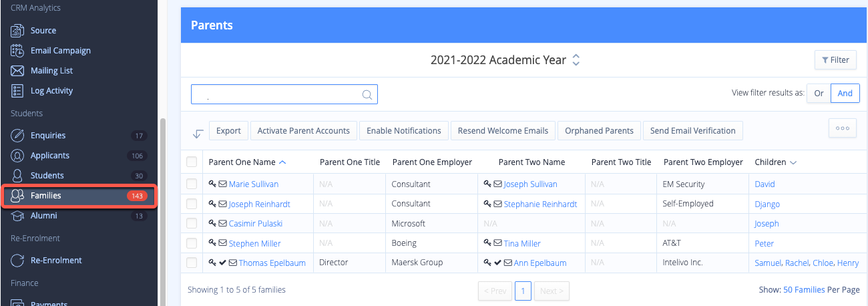Click the Email Campaign sidebar icon

click(x=18, y=51)
